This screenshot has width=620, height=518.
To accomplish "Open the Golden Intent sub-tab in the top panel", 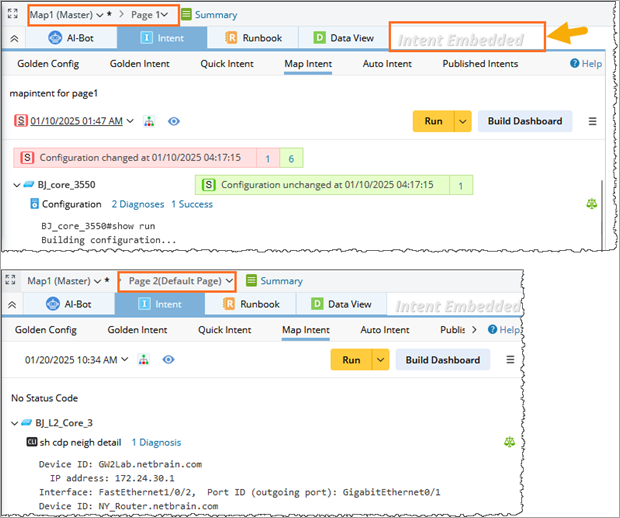I will [x=140, y=64].
